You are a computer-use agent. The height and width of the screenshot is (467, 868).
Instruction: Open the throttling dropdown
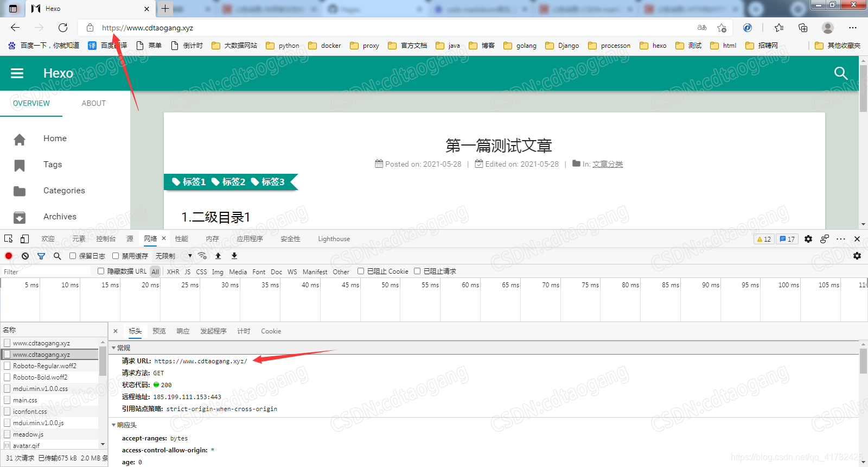point(174,256)
